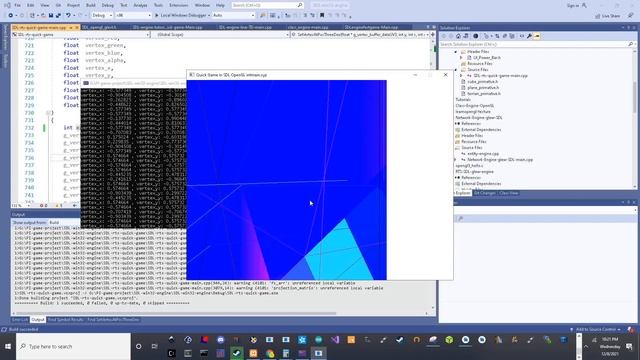Open the Extensions menu
640x360 pixels.
click(179, 5)
